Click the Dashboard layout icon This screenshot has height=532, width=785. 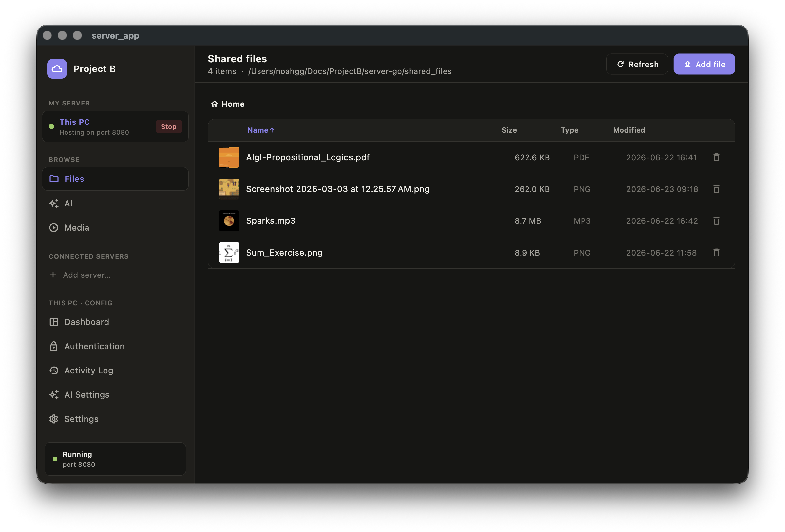(54, 322)
